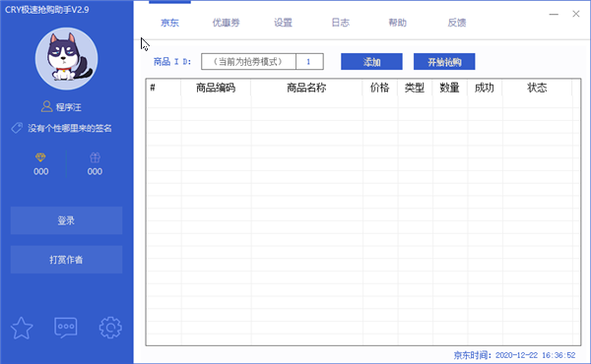
Task: Click the user profile icon beside 程序汪
Action: (x=46, y=106)
